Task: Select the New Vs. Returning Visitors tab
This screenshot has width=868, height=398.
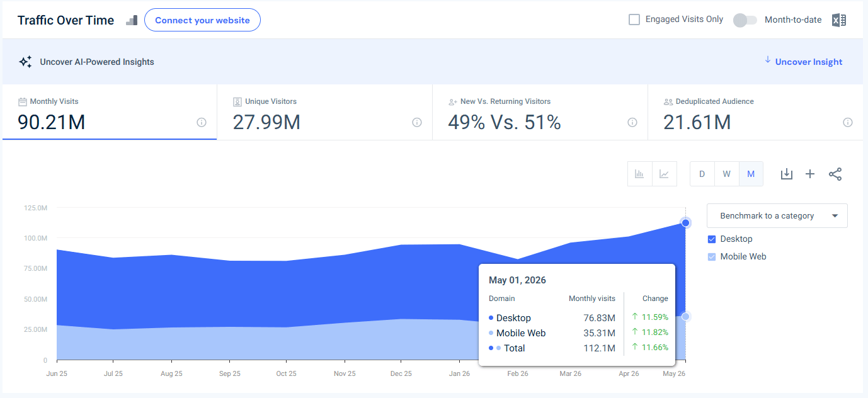Action: [540, 112]
